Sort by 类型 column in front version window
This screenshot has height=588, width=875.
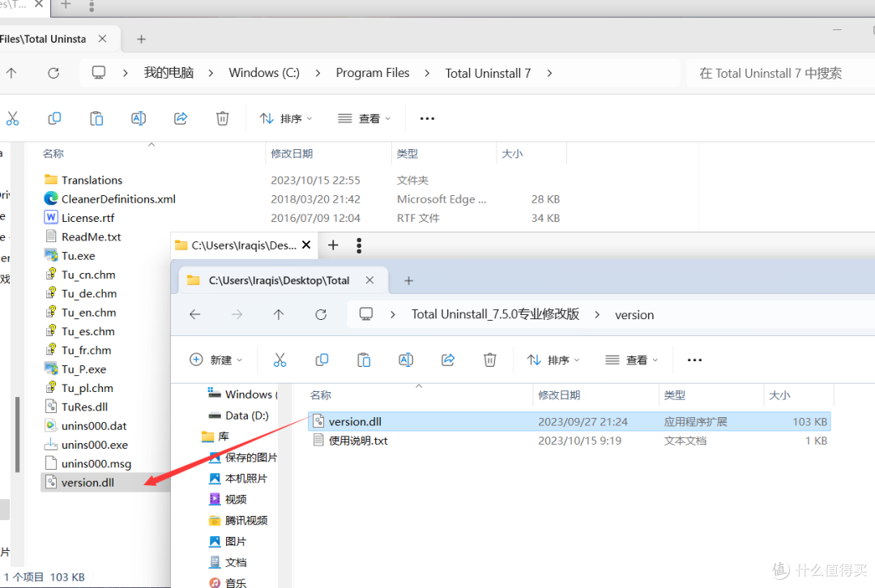click(x=675, y=395)
